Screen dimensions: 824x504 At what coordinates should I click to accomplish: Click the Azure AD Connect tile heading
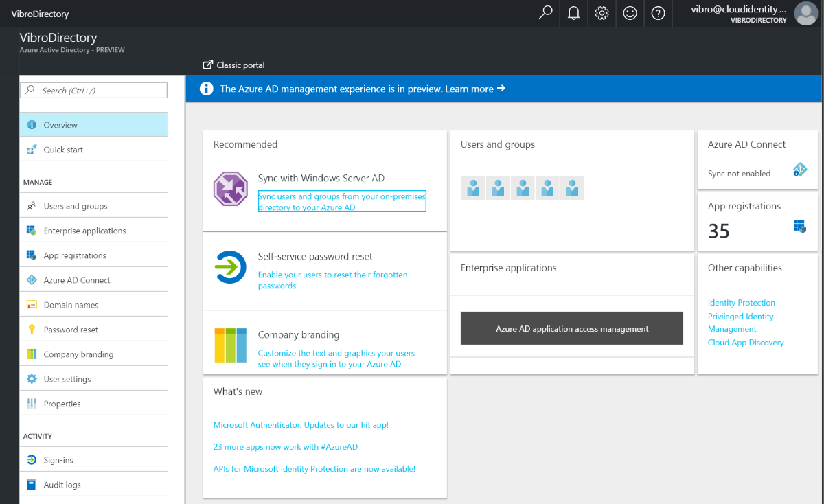(746, 144)
